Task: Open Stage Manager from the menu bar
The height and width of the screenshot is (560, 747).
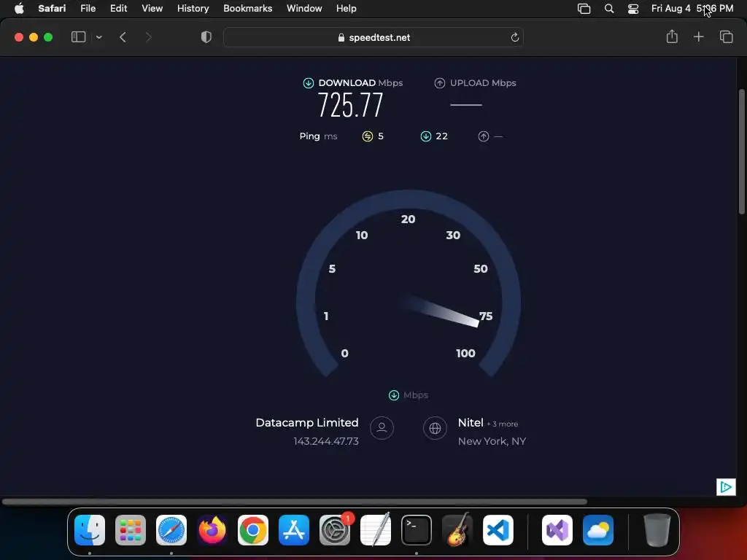Action: point(584,9)
